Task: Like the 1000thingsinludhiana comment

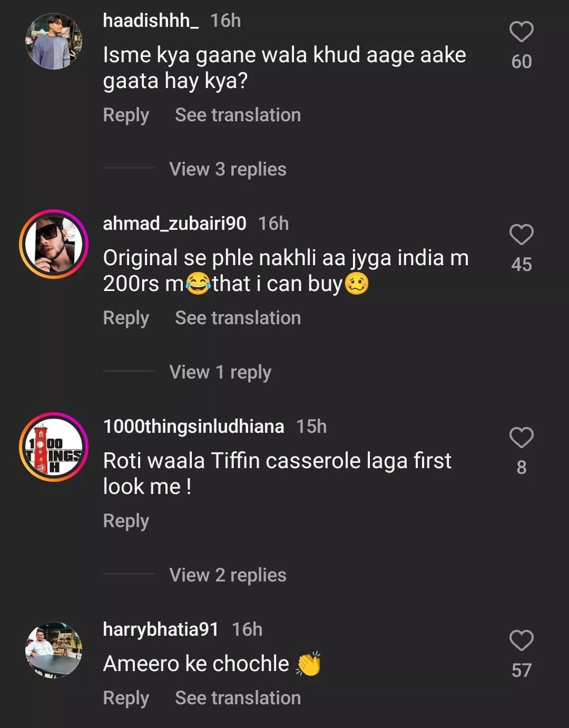Action: click(x=521, y=438)
